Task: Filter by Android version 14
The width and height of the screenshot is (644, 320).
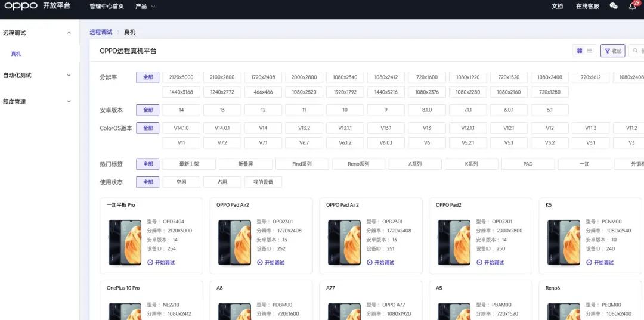Action: pyautogui.click(x=181, y=110)
